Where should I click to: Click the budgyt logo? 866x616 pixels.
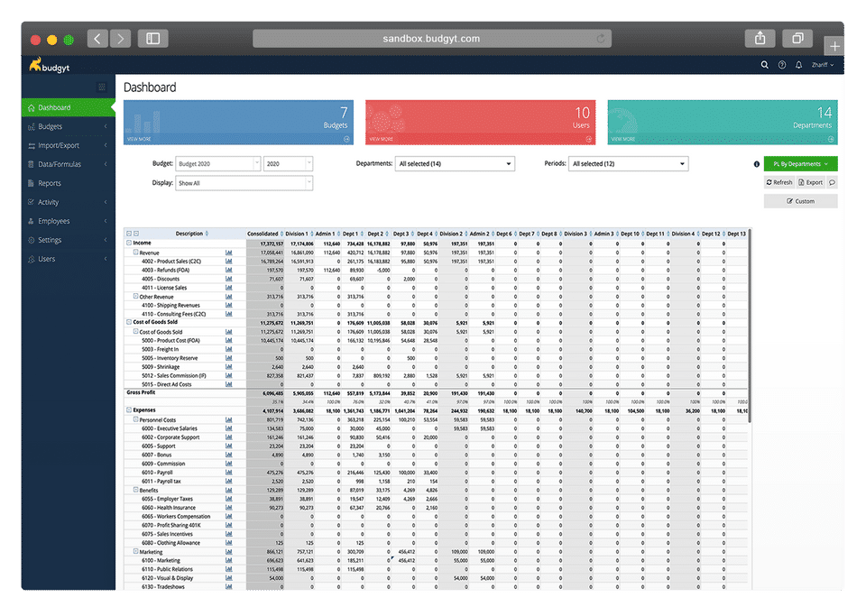[50, 65]
